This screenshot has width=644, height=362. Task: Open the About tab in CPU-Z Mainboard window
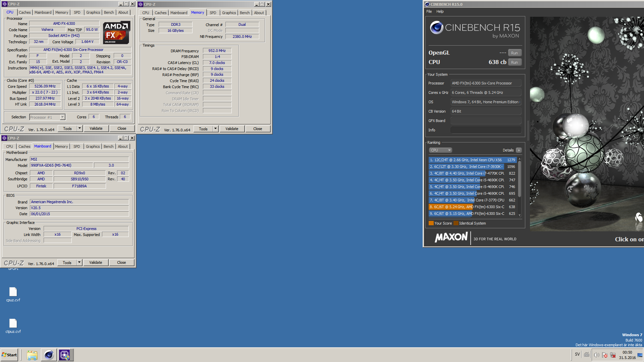pos(123,146)
